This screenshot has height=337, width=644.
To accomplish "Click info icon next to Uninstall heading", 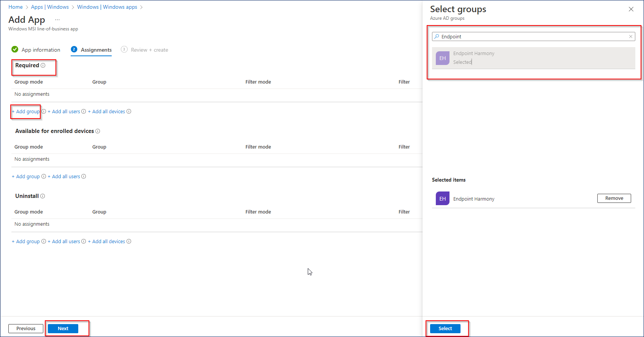I will pyautogui.click(x=43, y=196).
